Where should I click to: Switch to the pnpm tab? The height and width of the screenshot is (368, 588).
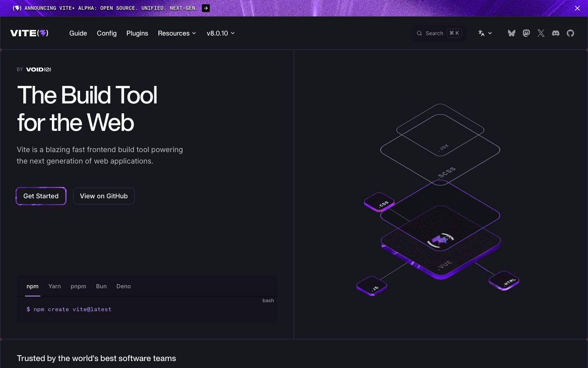point(78,286)
